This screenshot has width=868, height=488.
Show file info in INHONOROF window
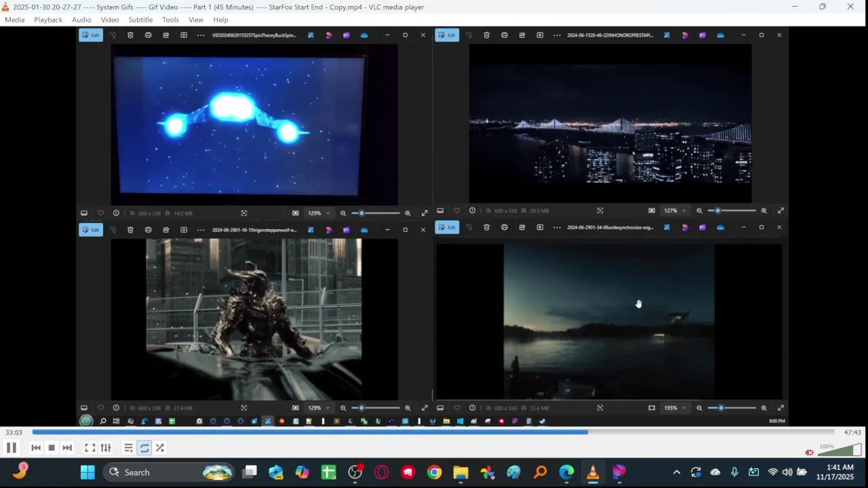click(472, 211)
